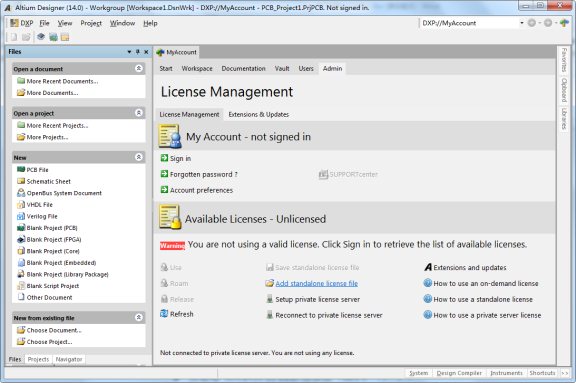Click More Documents link
The image size is (576, 383).
pyautogui.click(x=48, y=93)
